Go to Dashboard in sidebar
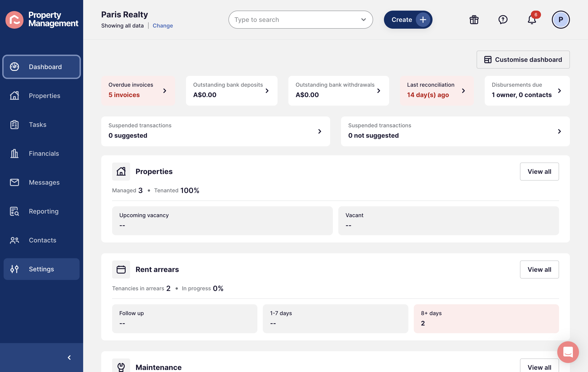Viewport: 588px width, 372px height. pos(42,67)
